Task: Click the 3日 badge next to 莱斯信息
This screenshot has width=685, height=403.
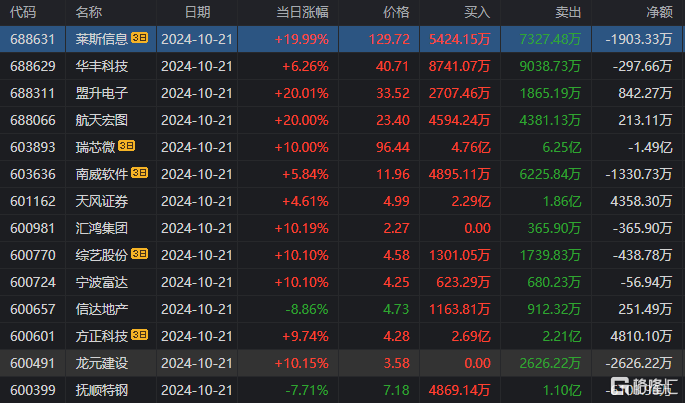Action: tap(139, 38)
